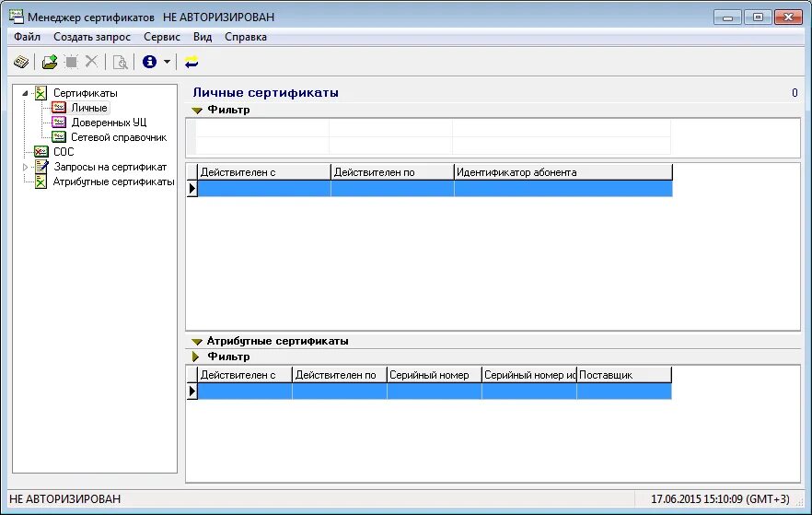Select Сертификаты in the tree

point(86,93)
